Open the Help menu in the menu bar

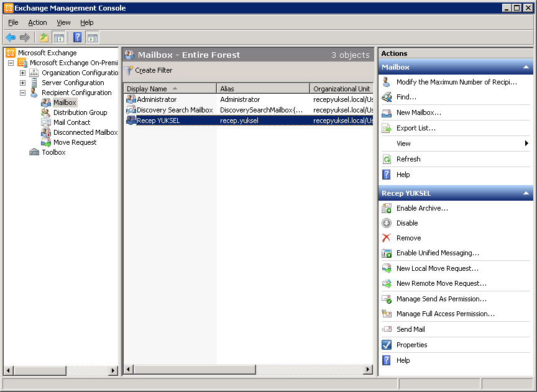pyautogui.click(x=86, y=22)
